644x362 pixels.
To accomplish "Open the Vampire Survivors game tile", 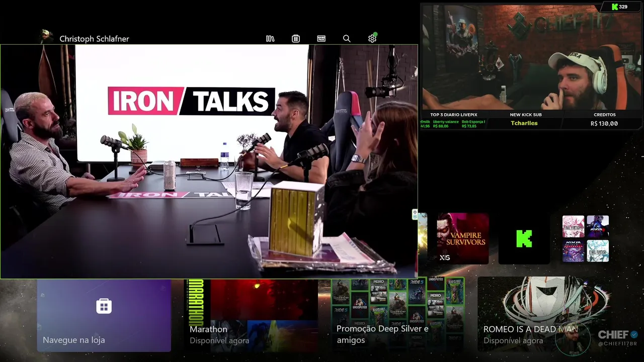I will coord(463,239).
